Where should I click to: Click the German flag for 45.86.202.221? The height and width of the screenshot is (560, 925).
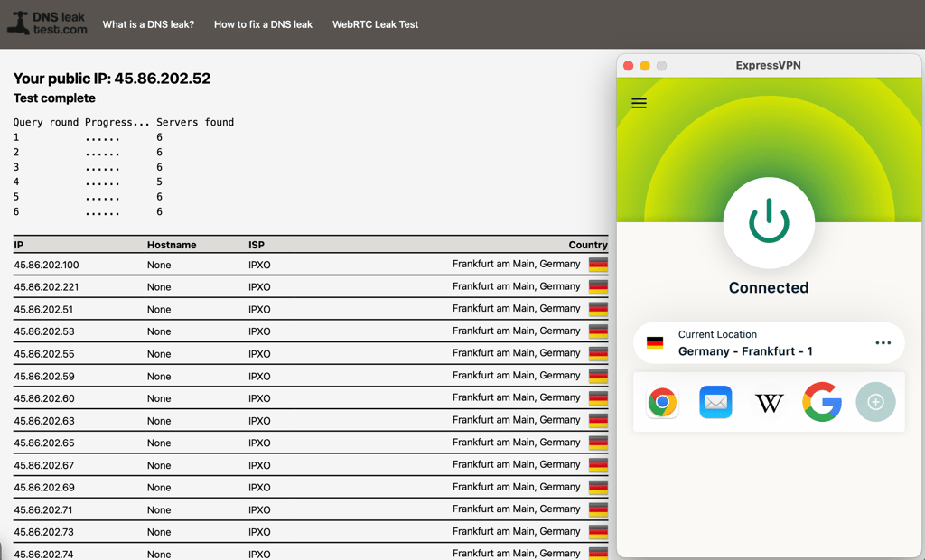tap(598, 287)
